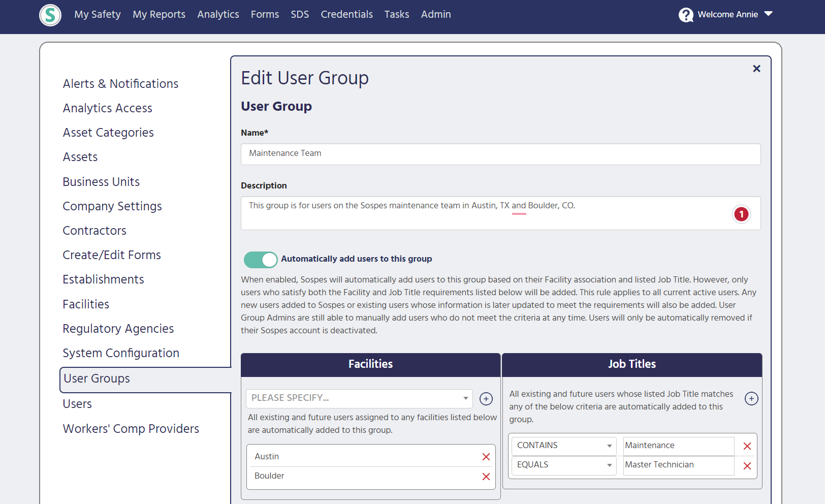Image resolution: width=825 pixels, height=504 pixels.
Task: Edit the Master Technician job title value field
Action: [x=679, y=465]
